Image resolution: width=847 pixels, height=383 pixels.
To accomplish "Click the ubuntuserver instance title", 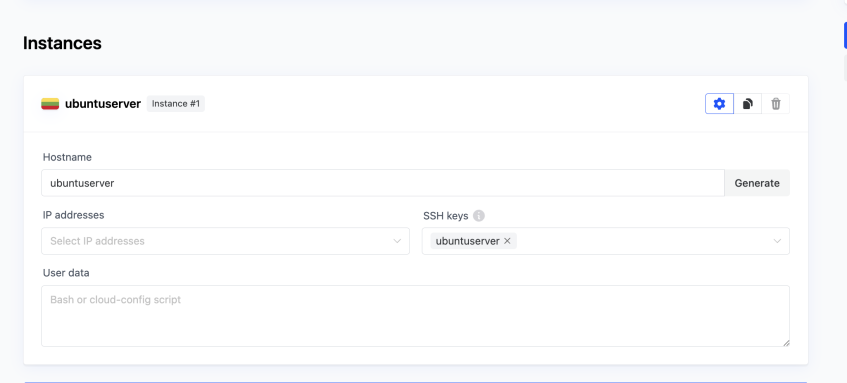I will (103, 104).
